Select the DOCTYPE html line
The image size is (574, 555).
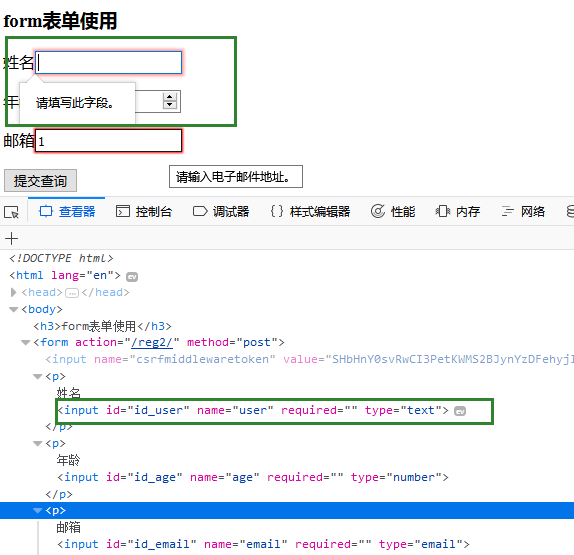(x=61, y=258)
